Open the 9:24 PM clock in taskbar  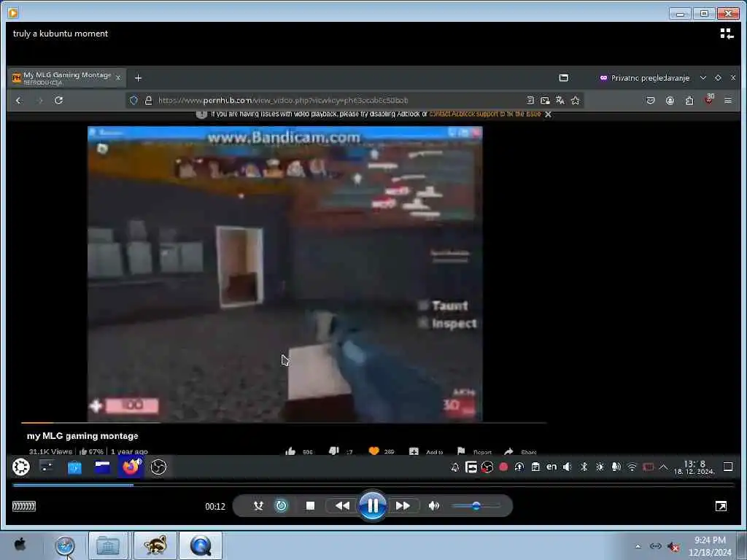tap(710, 545)
